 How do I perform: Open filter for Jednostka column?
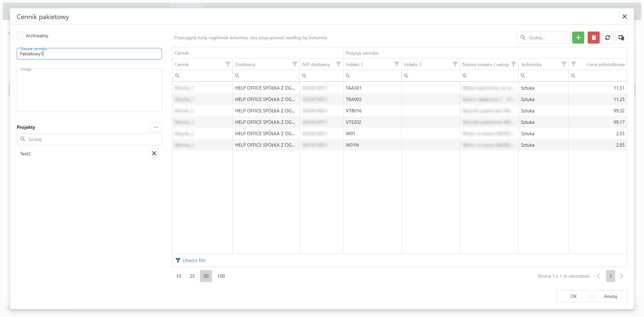point(563,64)
